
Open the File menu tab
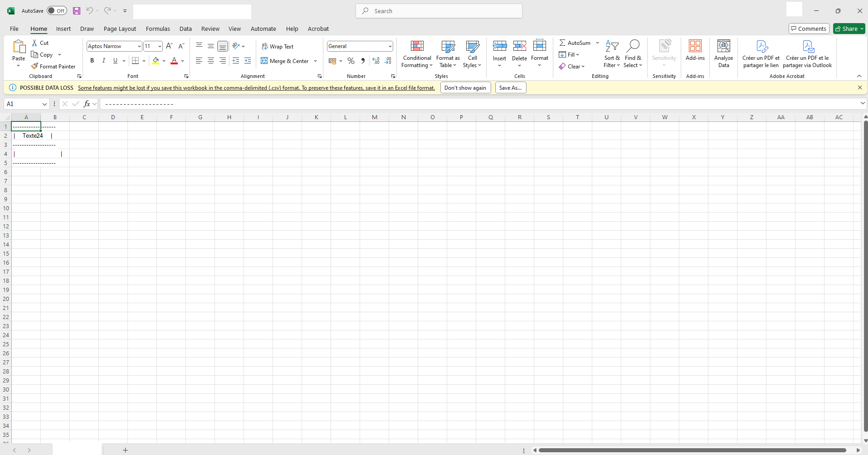pos(14,29)
